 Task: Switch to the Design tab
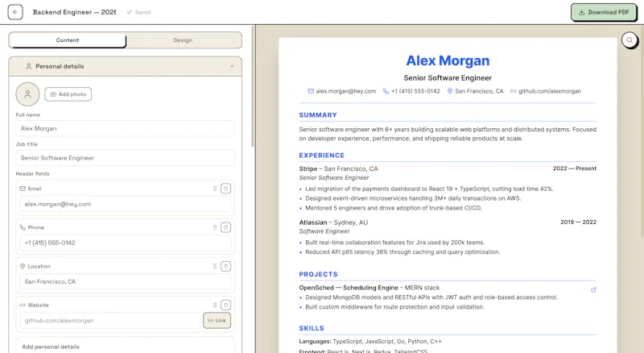click(183, 40)
